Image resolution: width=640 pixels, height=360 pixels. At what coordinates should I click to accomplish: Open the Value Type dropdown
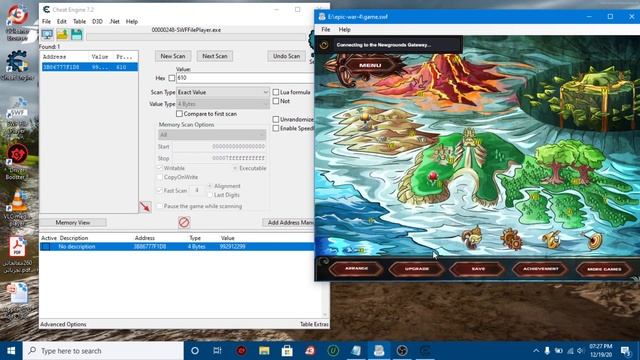pyautogui.click(x=222, y=104)
